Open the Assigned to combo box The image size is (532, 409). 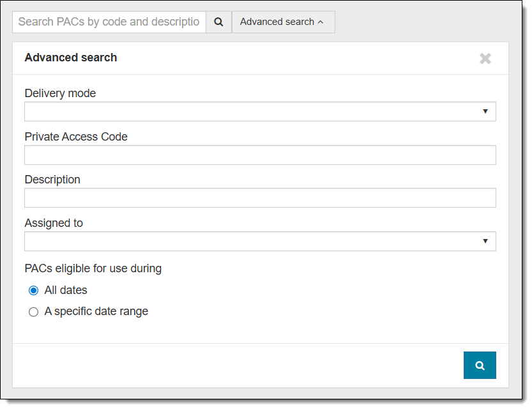click(x=255, y=242)
